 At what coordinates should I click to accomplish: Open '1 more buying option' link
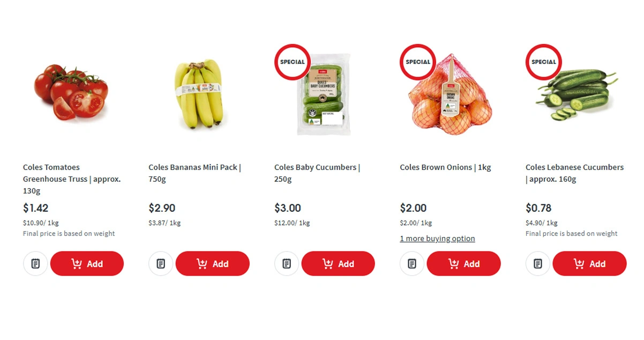437,239
